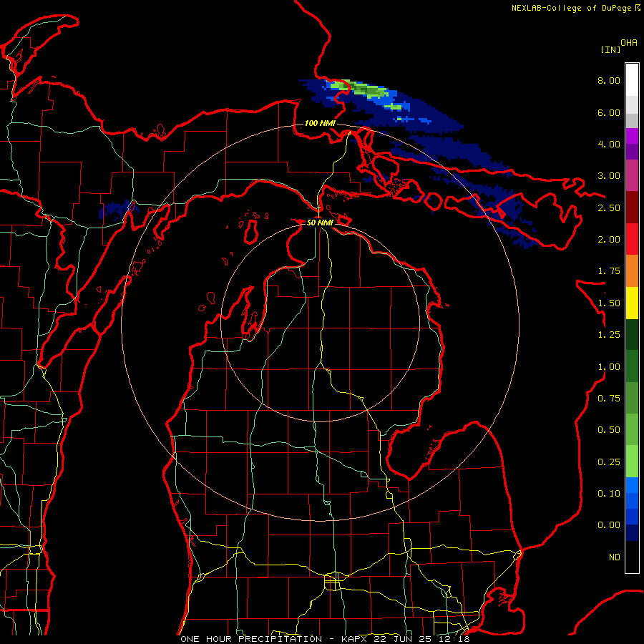
Task: Click the 2.50 legend value
Action: point(609,208)
